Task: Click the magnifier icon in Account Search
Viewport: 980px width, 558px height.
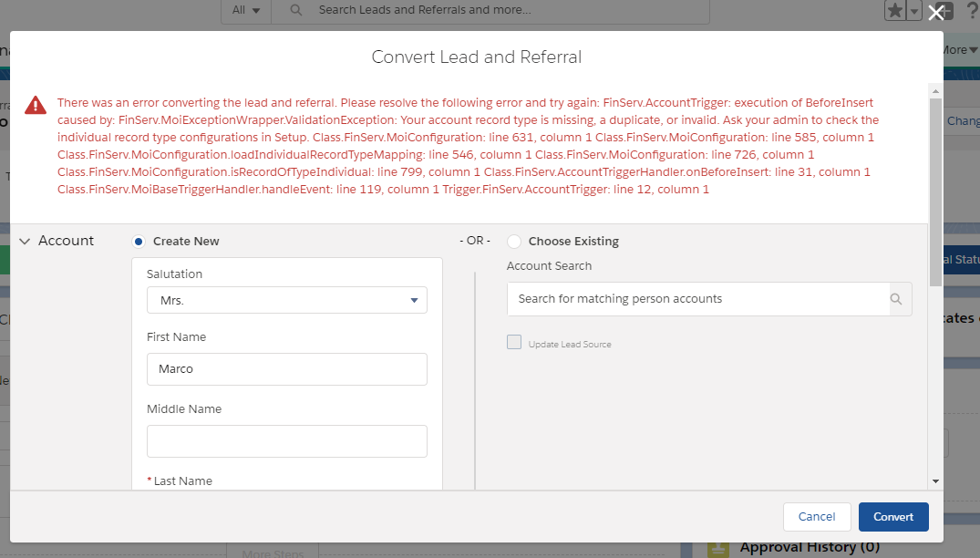Action: point(896,299)
